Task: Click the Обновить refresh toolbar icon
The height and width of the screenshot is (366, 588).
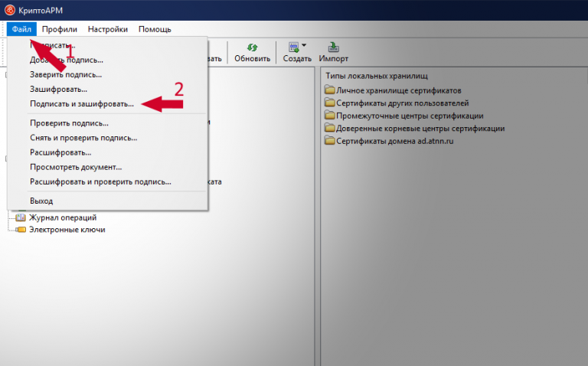Action: 252,47
